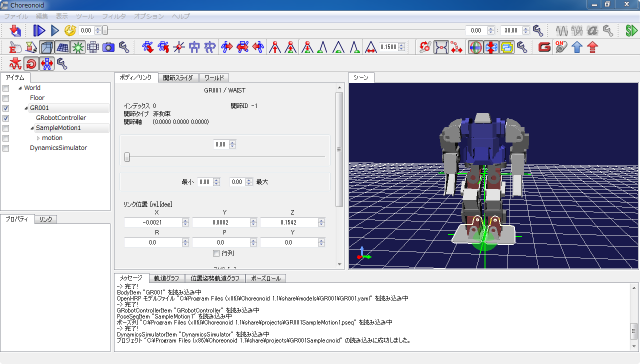
Task: Toggle the yellow rectangles icon
Action: tap(507, 47)
